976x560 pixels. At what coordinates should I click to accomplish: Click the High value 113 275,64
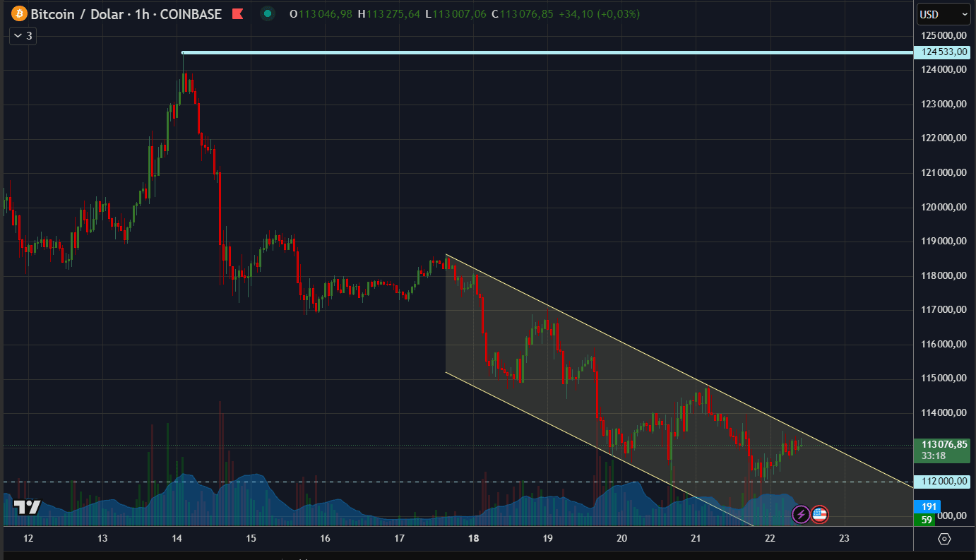tap(393, 14)
